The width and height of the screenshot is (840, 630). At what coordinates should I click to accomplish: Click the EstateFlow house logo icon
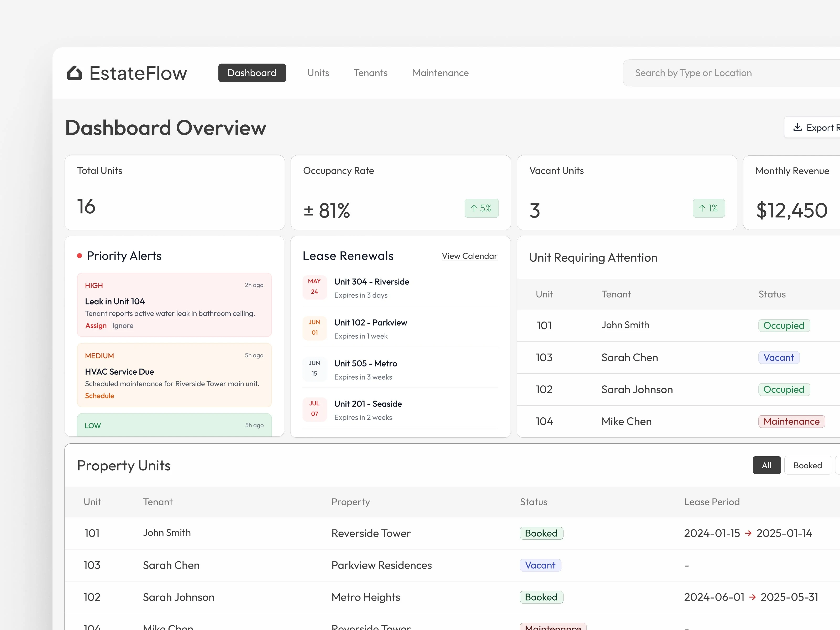pyautogui.click(x=75, y=73)
